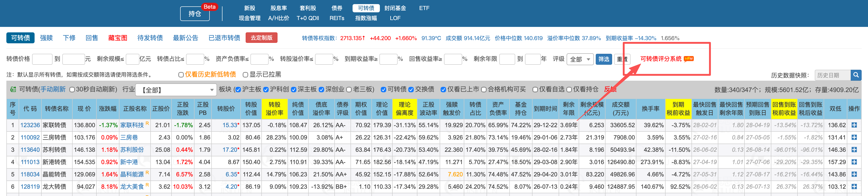Click the Excel export icon beside 可转债
The width and height of the screenshot is (868, 196).
pyautogui.click(x=13, y=89)
